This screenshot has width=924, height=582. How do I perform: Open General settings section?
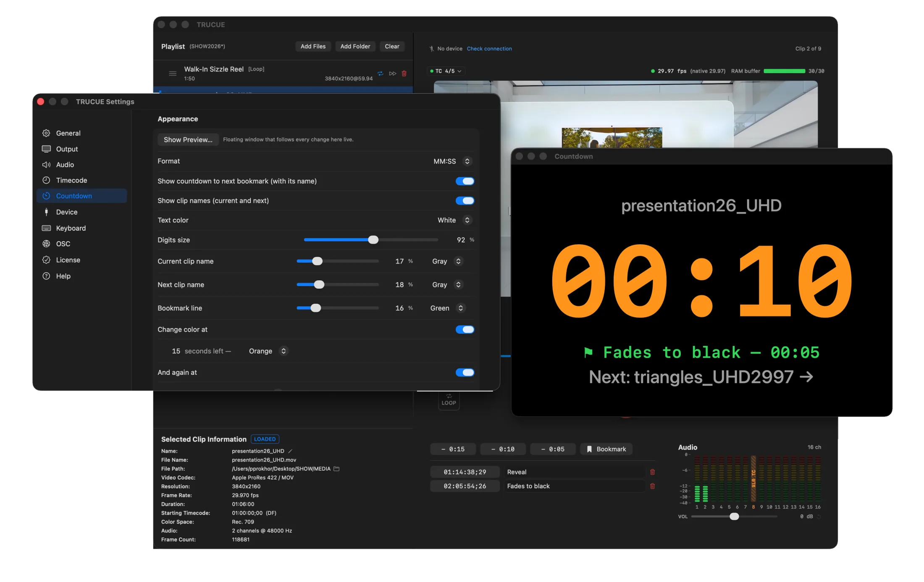pos(82,133)
